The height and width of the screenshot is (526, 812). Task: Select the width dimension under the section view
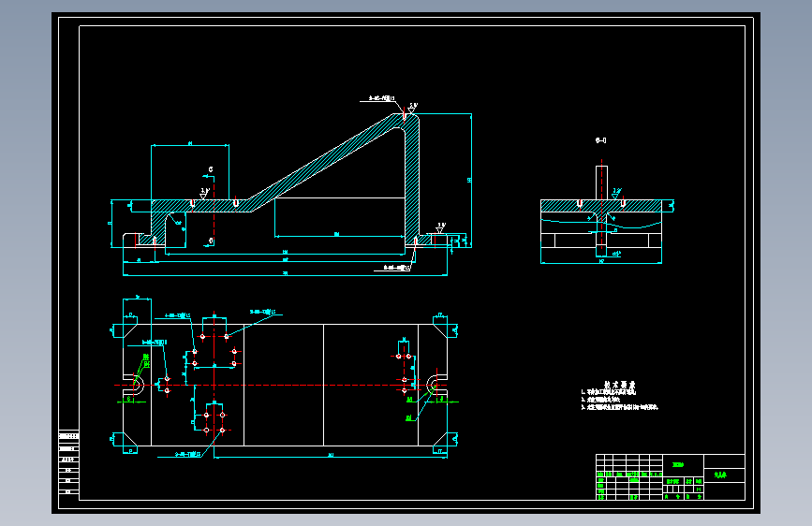click(x=601, y=262)
